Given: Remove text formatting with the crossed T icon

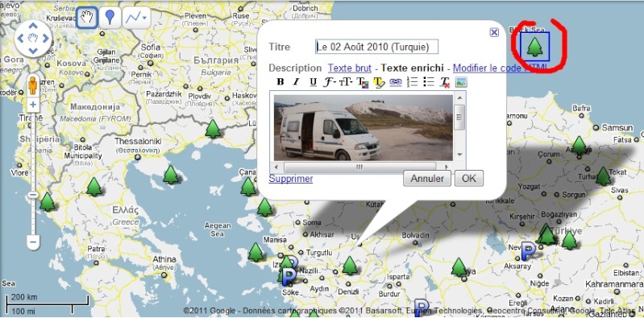Looking at the screenshot, I should 445,82.
